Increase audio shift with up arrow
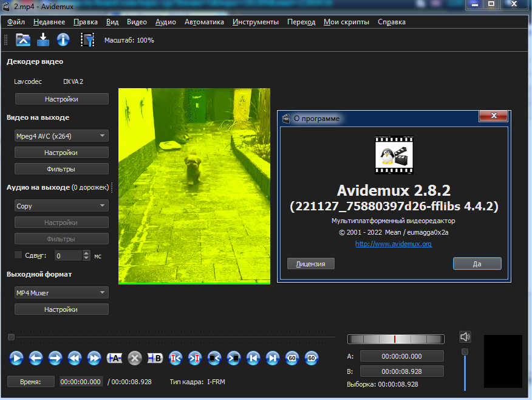The width and height of the screenshot is (532, 400). pyautogui.click(x=86, y=253)
